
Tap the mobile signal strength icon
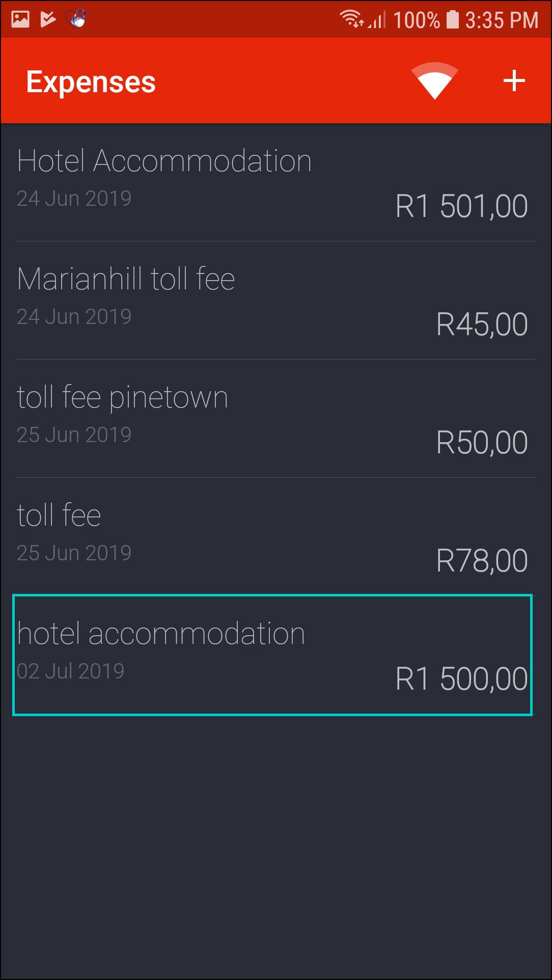pos(377,20)
